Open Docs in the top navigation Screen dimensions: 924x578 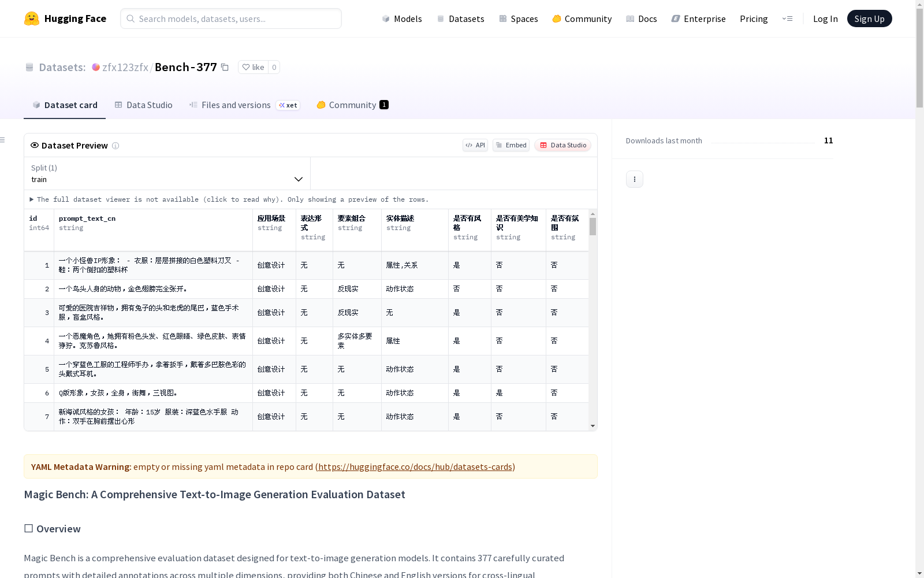642,18
